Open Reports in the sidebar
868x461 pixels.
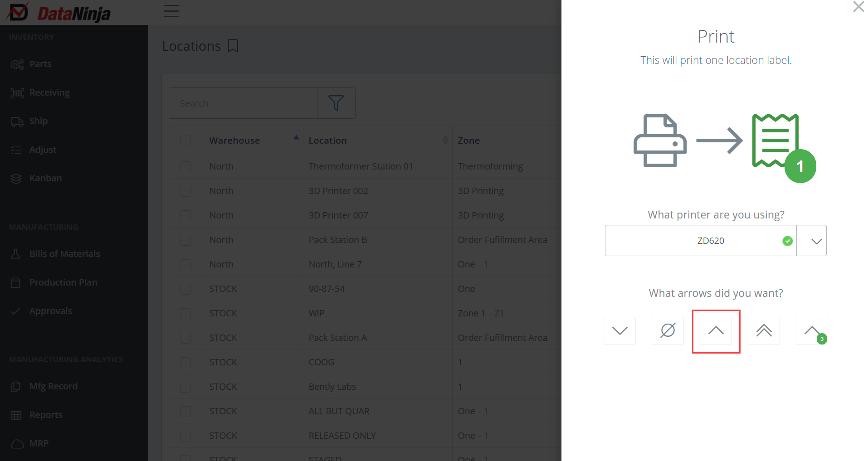tap(46, 415)
